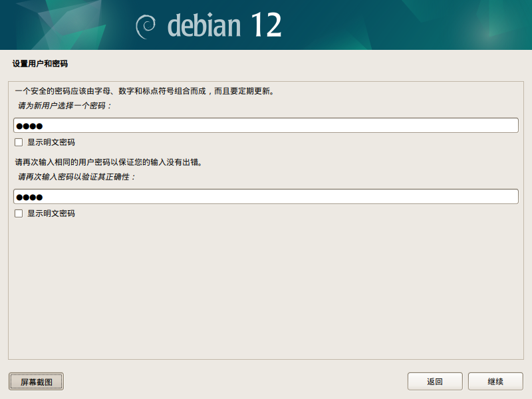Click inside the new user password field

click(266, 124)
